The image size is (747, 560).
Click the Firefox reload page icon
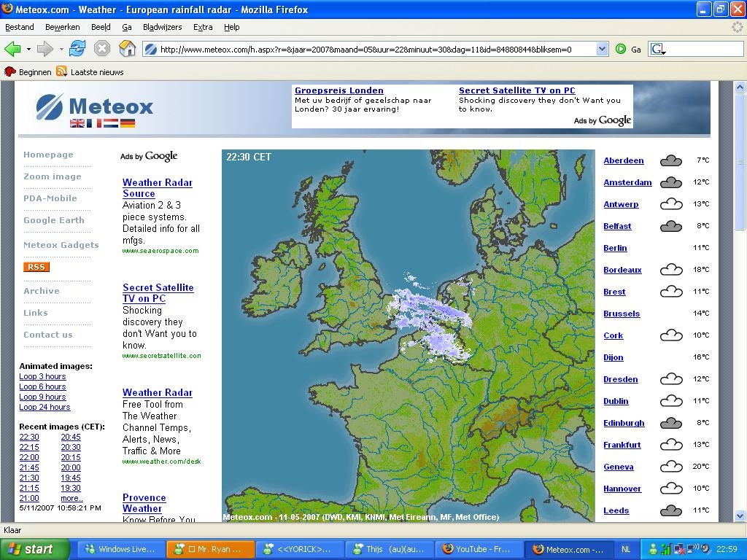77,49
